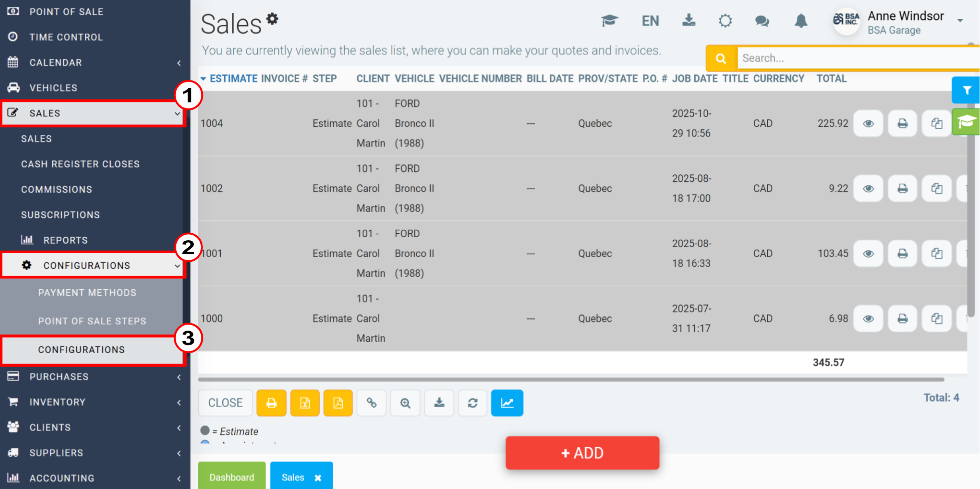Image resolution: width=980 pixels, height=489 pixels.
Task: Export the sales list to PDF
Action: pyautogui.click(x=338, y=403)
